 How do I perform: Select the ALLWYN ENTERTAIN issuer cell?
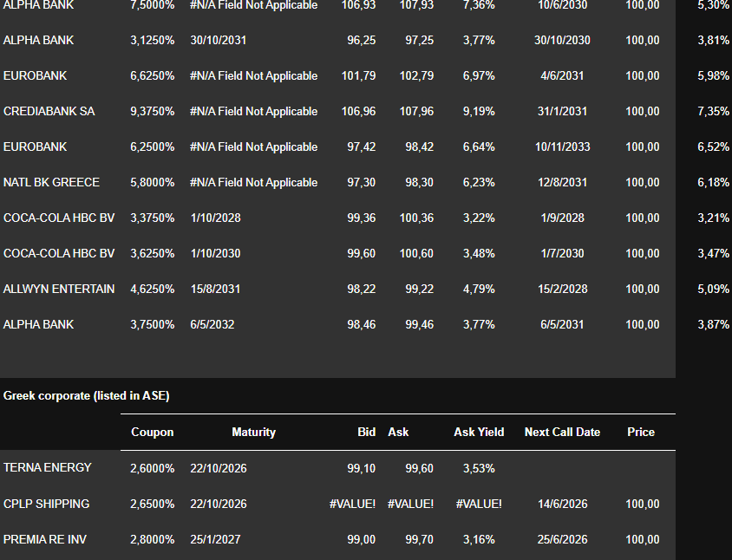tap(59, 289)
